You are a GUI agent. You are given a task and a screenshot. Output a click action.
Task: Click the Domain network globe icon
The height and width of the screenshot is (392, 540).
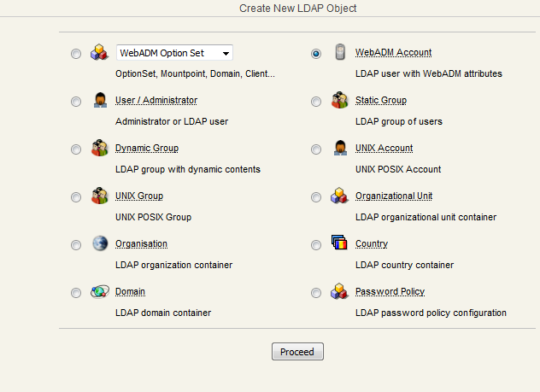coord(100,291)
